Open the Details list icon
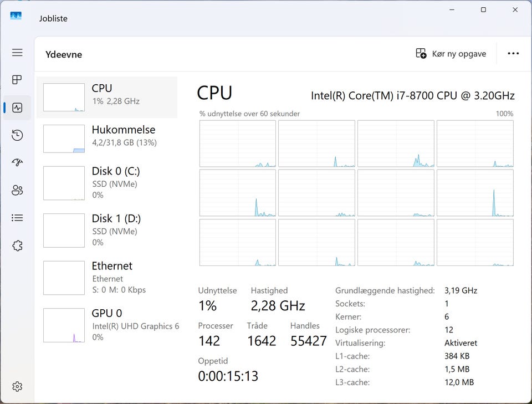This screenshot has height=404, width=532. click(17, 218)
